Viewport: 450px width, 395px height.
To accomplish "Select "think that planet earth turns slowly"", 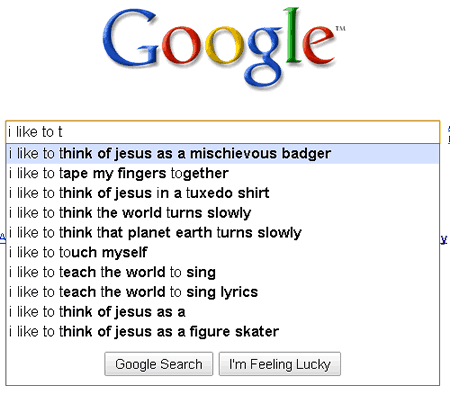I will point(222,233).
